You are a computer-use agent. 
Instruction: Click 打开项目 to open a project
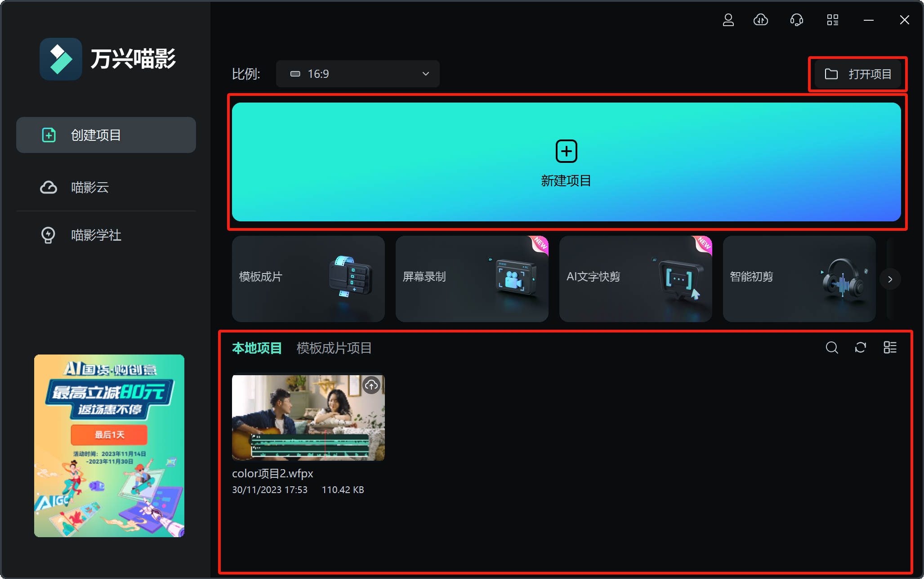point(857,74)
